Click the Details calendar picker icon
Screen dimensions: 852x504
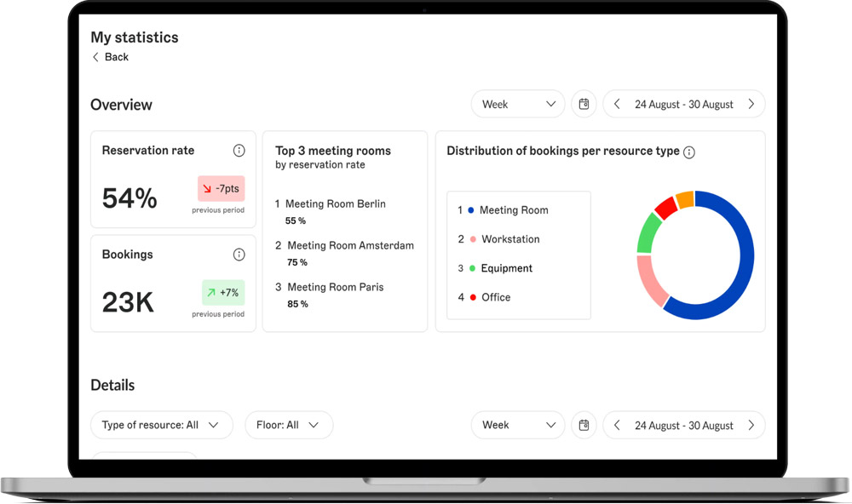(584, 425)
